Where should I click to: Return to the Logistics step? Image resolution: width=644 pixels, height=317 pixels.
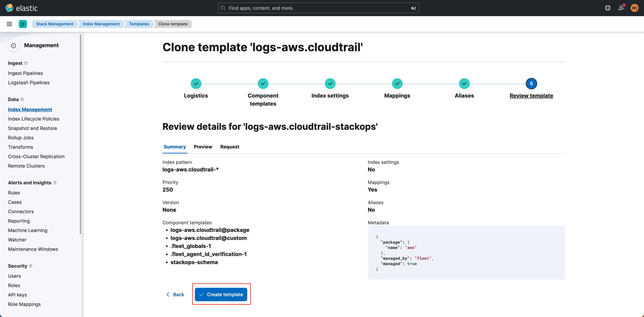196,83
